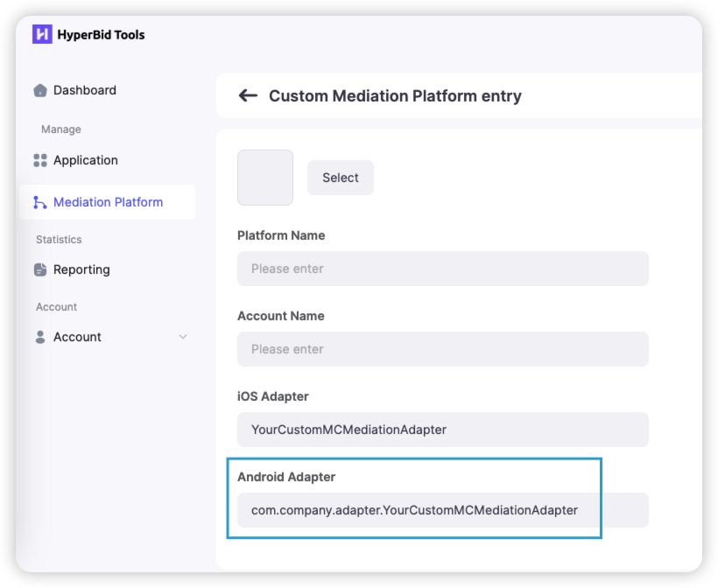
Task: Select the Mediation Platform menu item
Action: click(108, 202)
